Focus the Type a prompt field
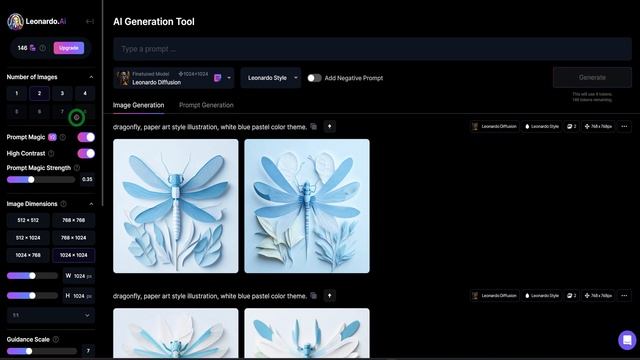The image size is (640, 360). click(x=372, y=49)
